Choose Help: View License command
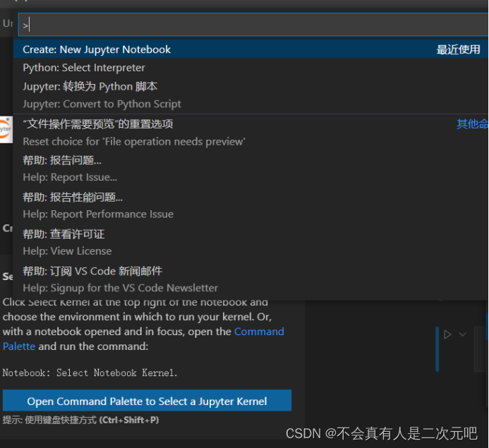This screenshot has height=448, width=489. pos(250,242)
